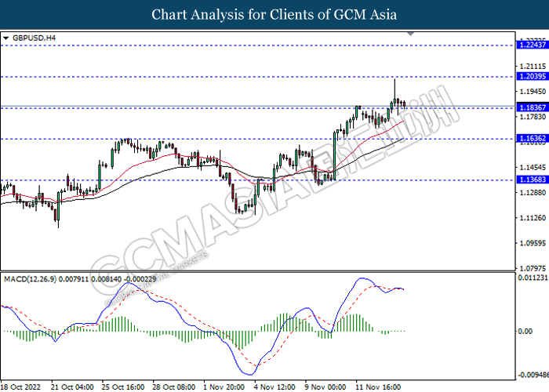Click the 1.18367 price level label

tap(533, 107)
